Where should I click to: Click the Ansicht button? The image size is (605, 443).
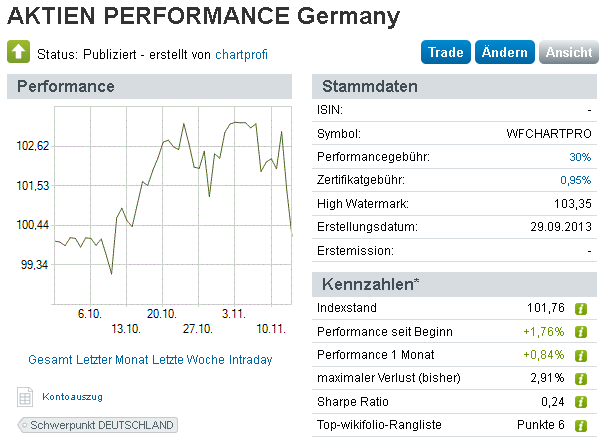[x=568, y=53]
